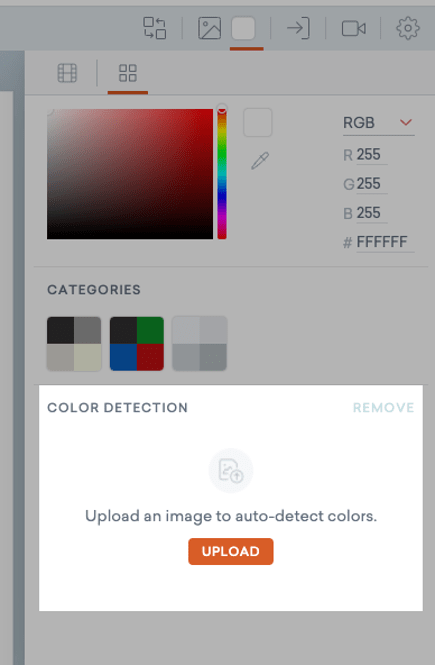Open settings gear icon
The width and height of the screenshot is (436, 666).
coord(408,28)
